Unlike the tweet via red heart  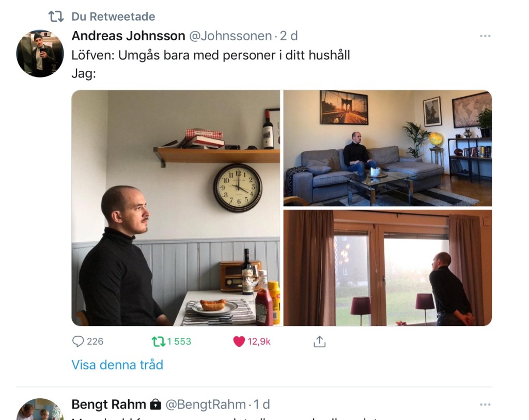[239, 341]
